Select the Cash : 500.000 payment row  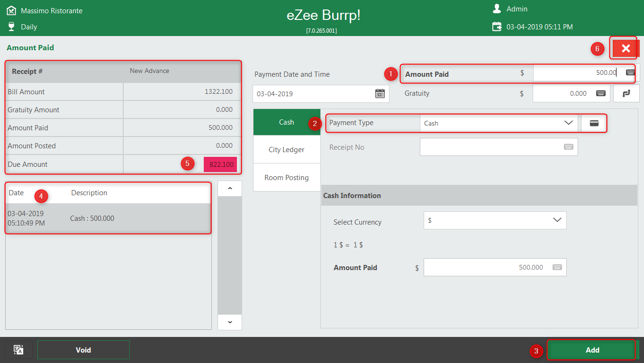108,218
